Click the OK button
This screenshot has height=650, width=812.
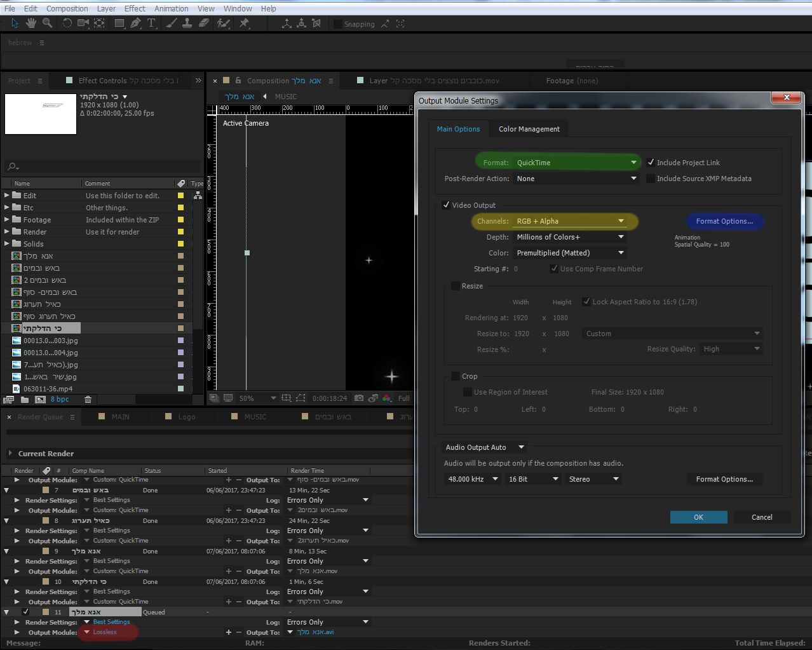point(698,517)
